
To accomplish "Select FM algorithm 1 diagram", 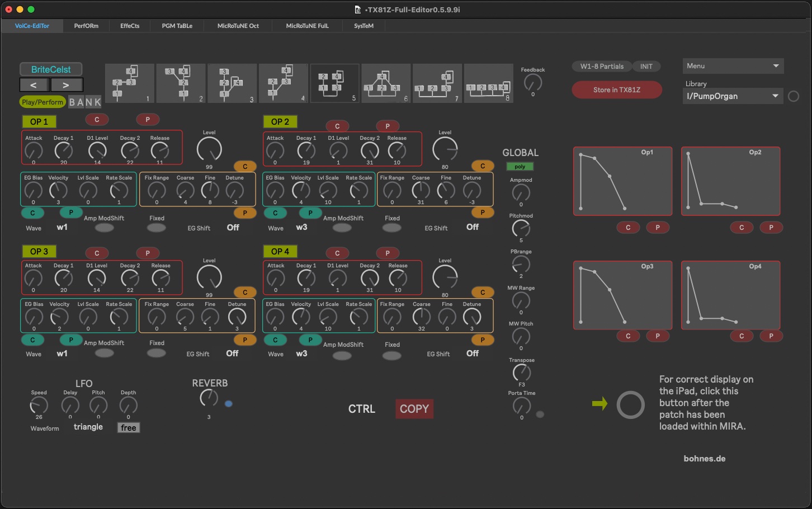I will (129, 83).
